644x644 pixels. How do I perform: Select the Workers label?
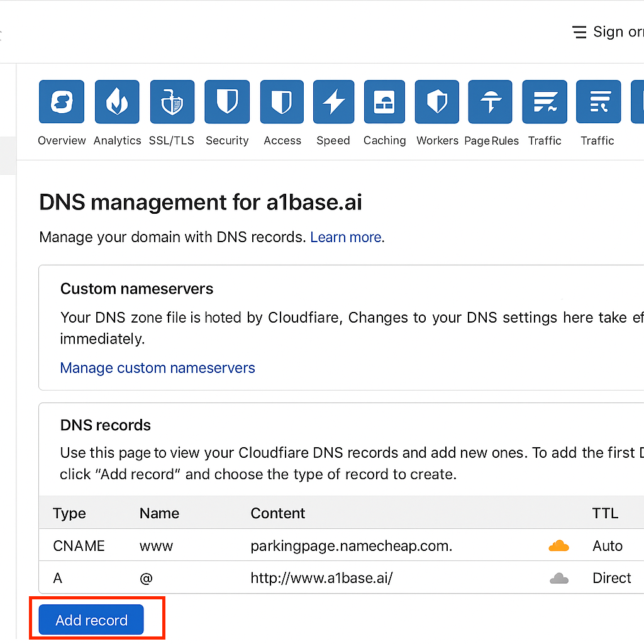tap(438, 140)
